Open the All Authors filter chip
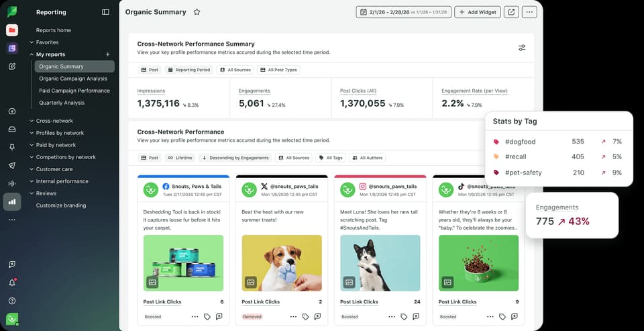The width and height of the screenshot is (644, 331). [x=367, y=158]
